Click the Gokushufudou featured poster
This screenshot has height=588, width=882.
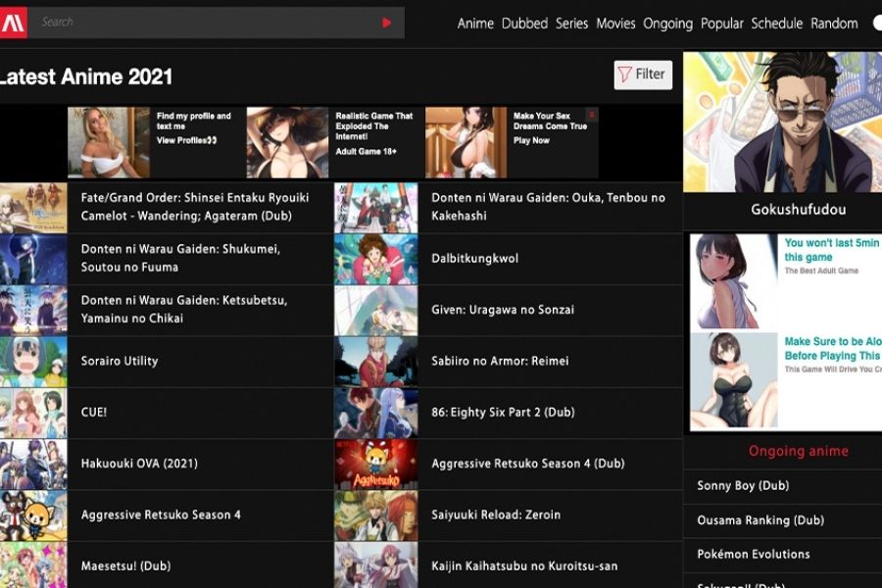pos(782,122)
